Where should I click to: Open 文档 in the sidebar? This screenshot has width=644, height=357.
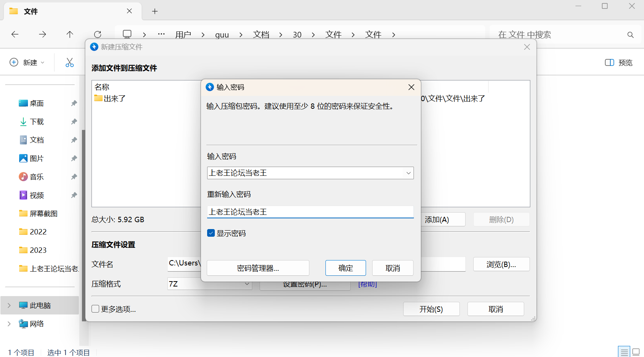[37, 140]
